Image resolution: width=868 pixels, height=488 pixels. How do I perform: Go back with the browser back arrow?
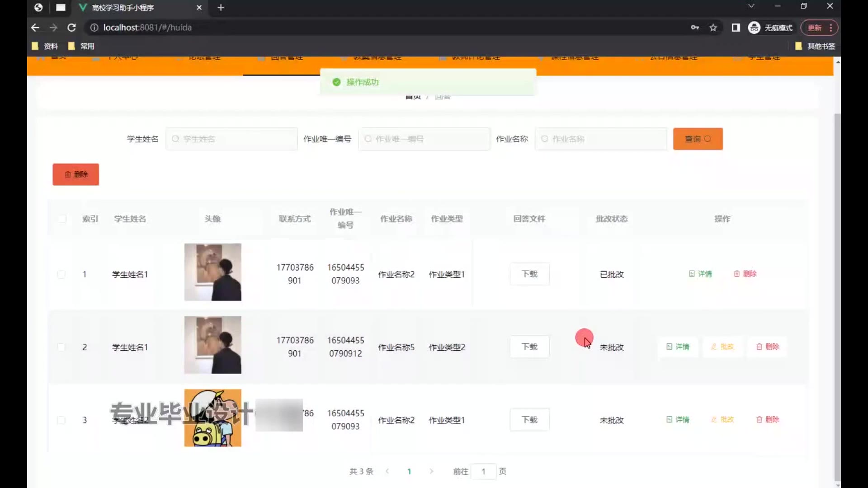tap(35, 28)
